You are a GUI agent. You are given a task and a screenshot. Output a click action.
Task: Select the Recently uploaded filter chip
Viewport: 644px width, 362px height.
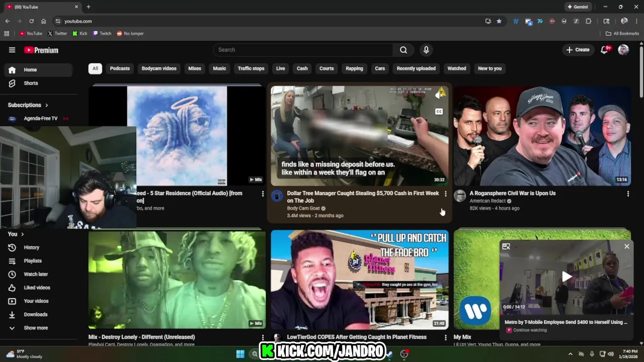pos(416,68)
